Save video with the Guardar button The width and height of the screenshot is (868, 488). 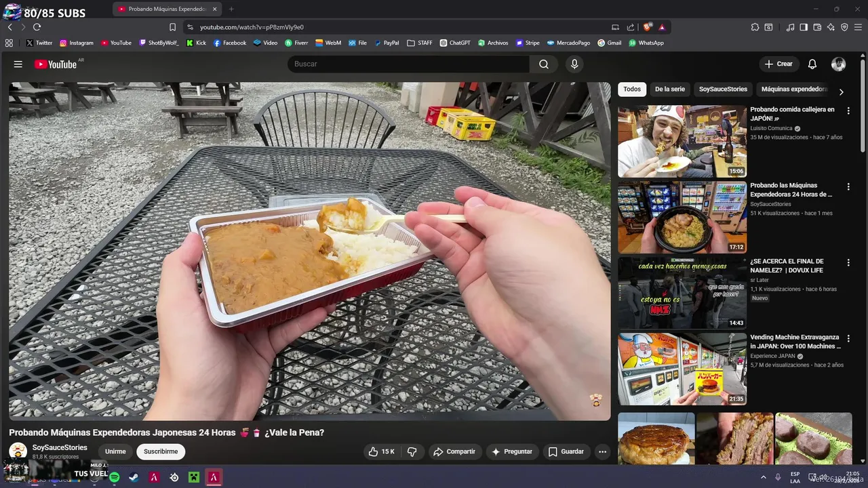pyautogui.click(x=566, y=451)
